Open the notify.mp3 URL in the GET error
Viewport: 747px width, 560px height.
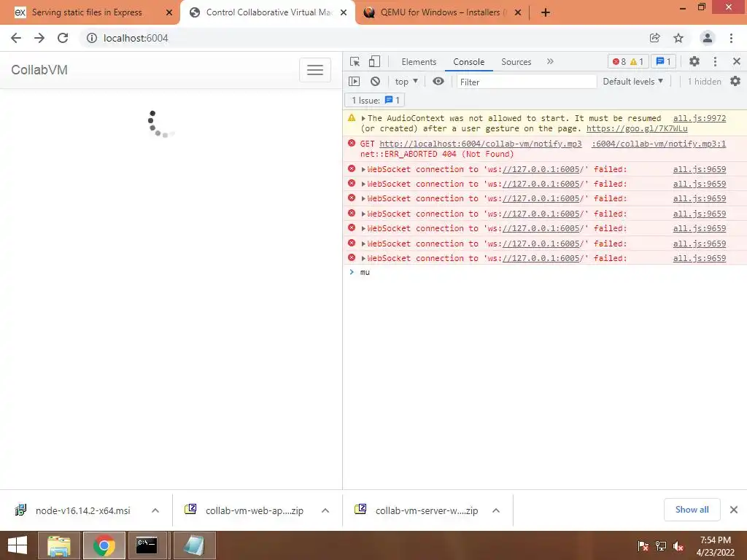480,144
